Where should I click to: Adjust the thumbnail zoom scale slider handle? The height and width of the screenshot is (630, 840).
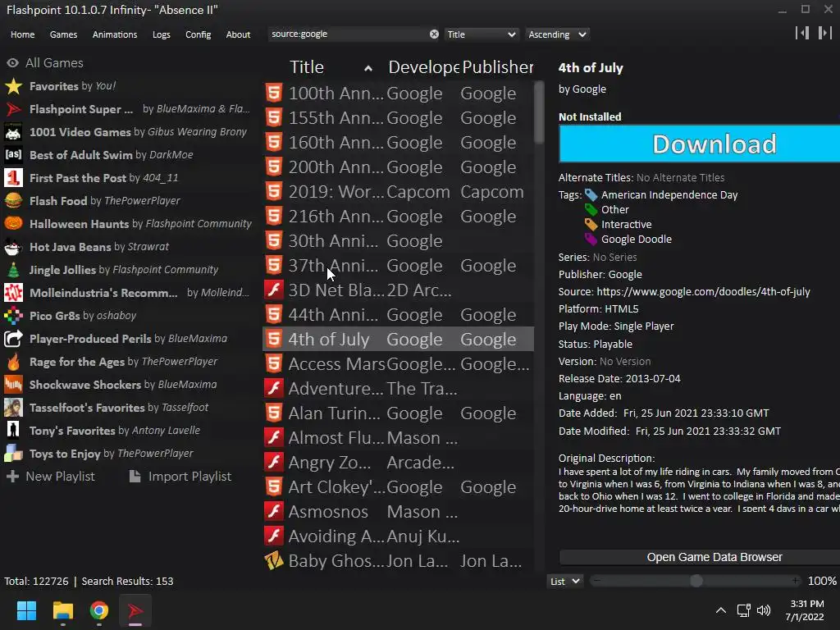[x=696, y=582]
